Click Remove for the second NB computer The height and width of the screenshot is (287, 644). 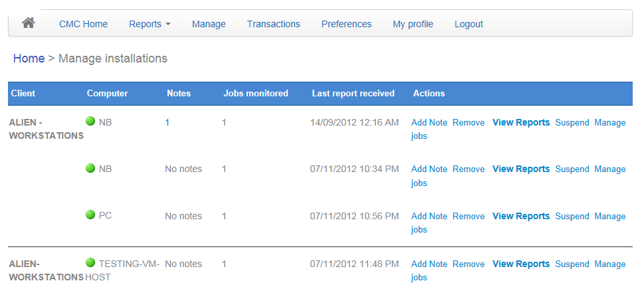tap(469, 169)
